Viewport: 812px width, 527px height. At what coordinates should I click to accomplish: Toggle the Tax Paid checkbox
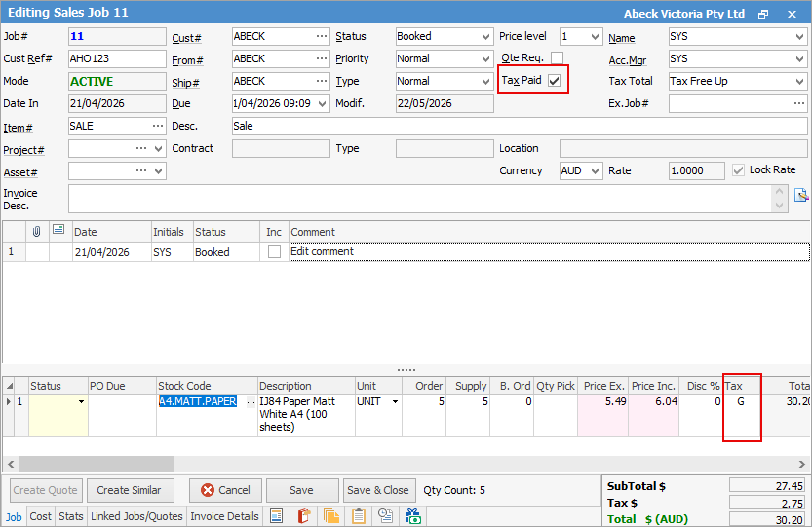tap(554, 80)
